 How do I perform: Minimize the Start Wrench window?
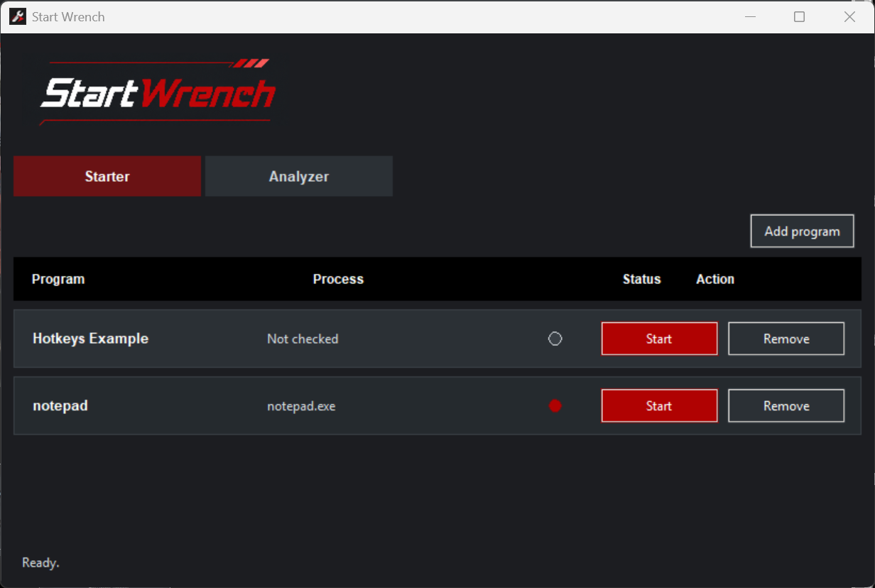click(x=749, y=16)
